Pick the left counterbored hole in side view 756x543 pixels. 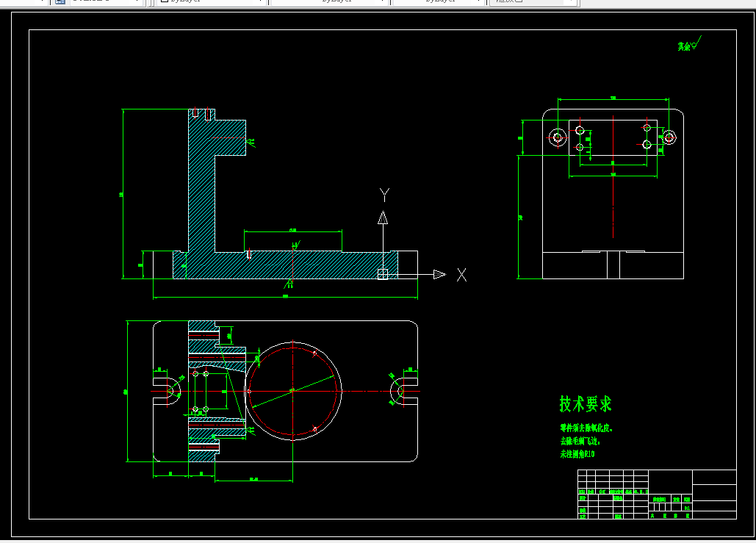[558, 137]
